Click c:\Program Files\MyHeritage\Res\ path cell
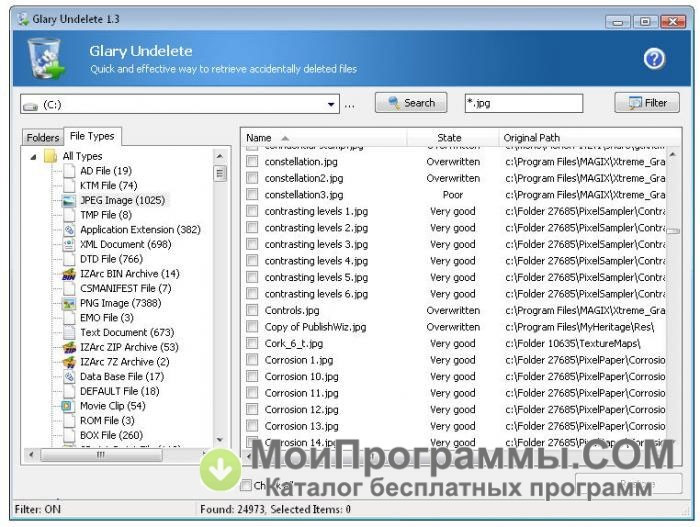The height and width of the screenshot is (527, 700). [579, 326]
